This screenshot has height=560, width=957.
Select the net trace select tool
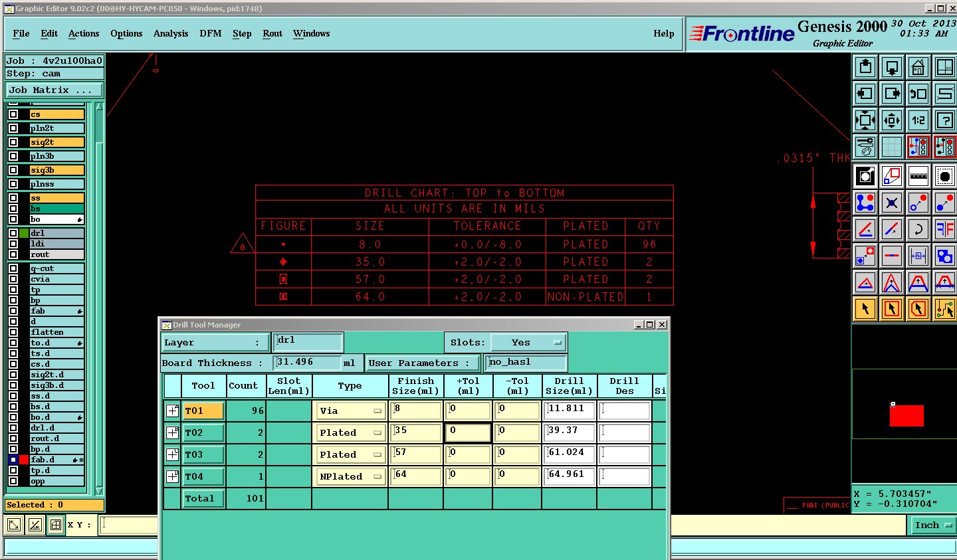(x=944, y=309)
